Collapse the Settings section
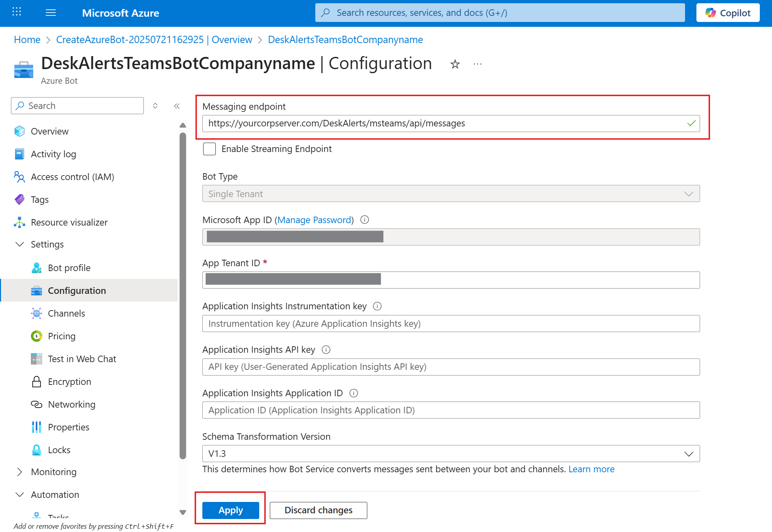This screenshot has width=772, height=532. click(19, 244)
